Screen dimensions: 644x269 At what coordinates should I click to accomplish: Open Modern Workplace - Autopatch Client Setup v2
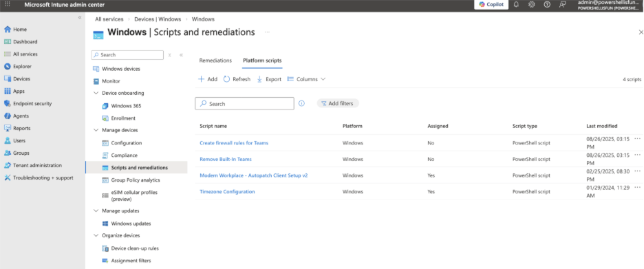tap(253, 175)
